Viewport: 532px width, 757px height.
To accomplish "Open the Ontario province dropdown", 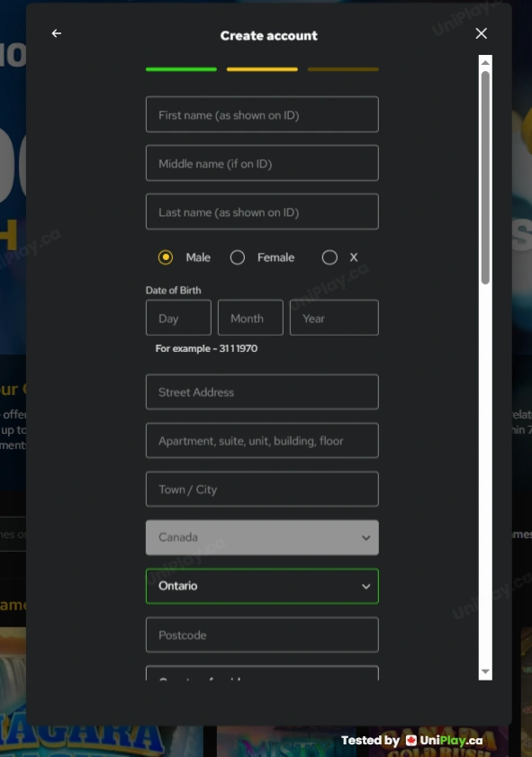I will [x=262, y=586].
